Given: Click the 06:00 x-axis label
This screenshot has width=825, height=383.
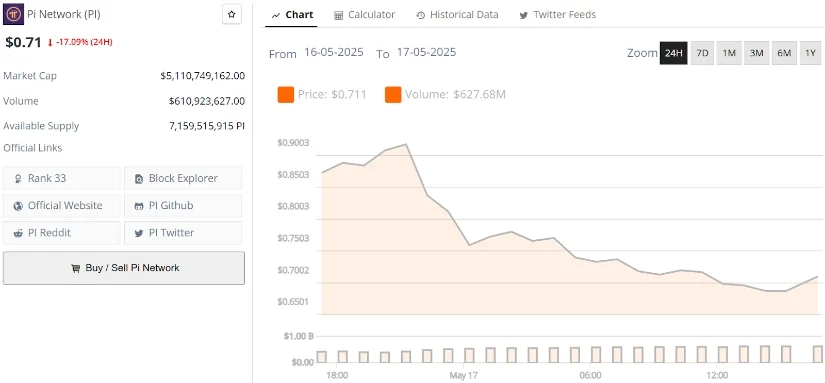Looking at the screenshot, I should [590, 376].
